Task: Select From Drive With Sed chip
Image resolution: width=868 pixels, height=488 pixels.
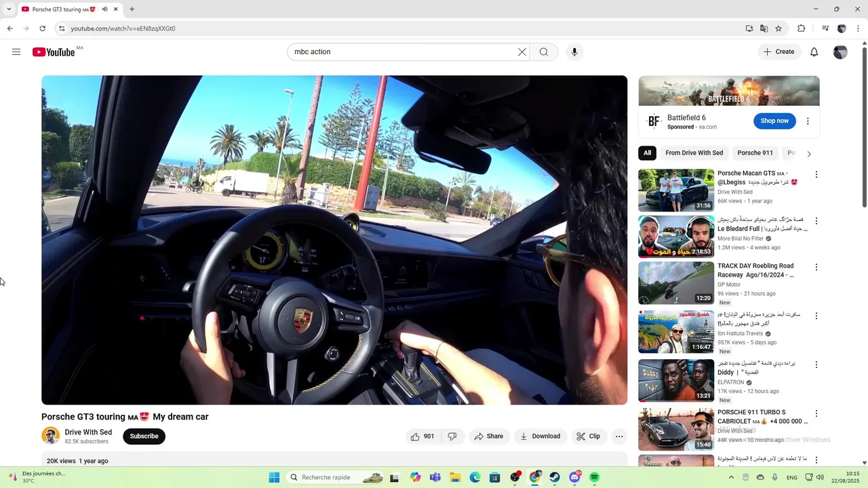Action: click(x=694, y=153)
